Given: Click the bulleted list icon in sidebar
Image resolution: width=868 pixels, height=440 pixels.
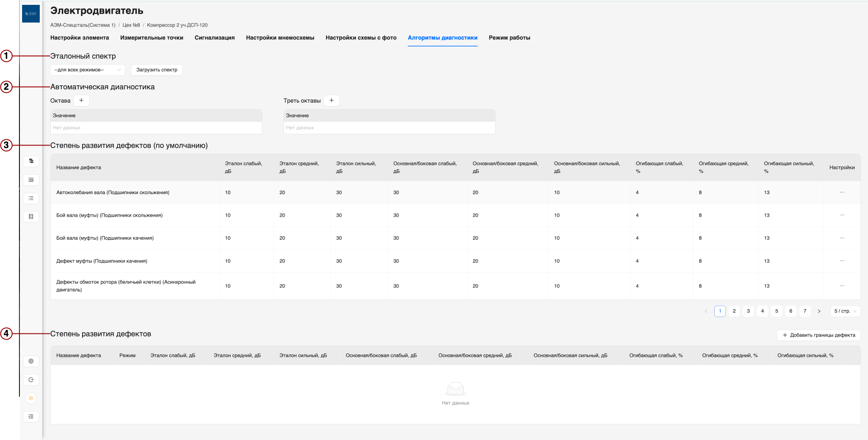Looking at the screenshot, I should click(x=31, y=198).
